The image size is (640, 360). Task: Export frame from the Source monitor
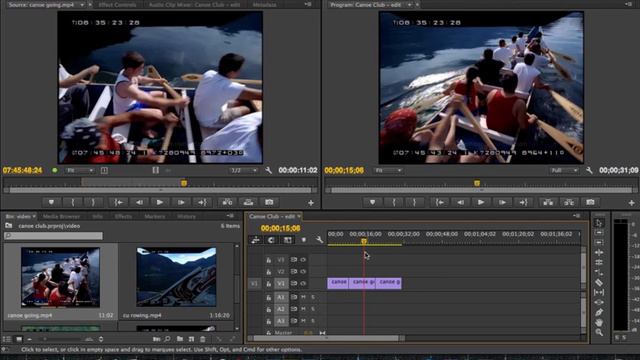(269, 202)
